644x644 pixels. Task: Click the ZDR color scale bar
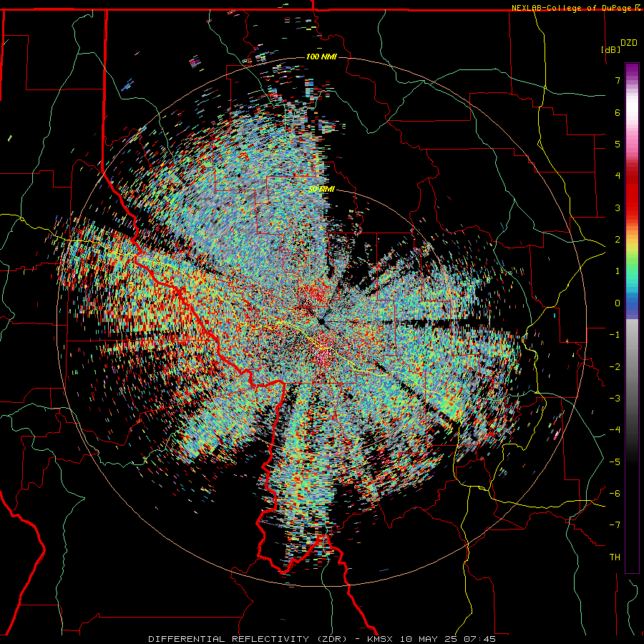pyautogui.click(x=632, y=318)
